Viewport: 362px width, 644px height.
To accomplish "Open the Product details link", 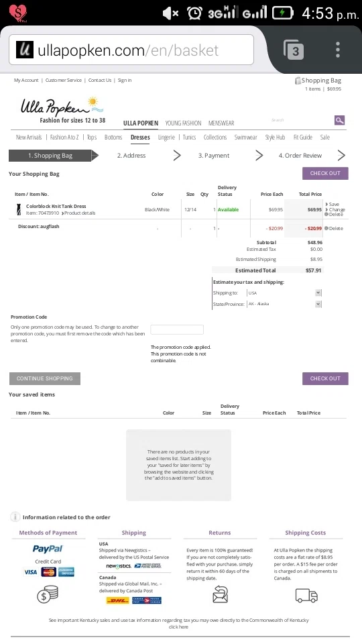I will pos(78,213).
